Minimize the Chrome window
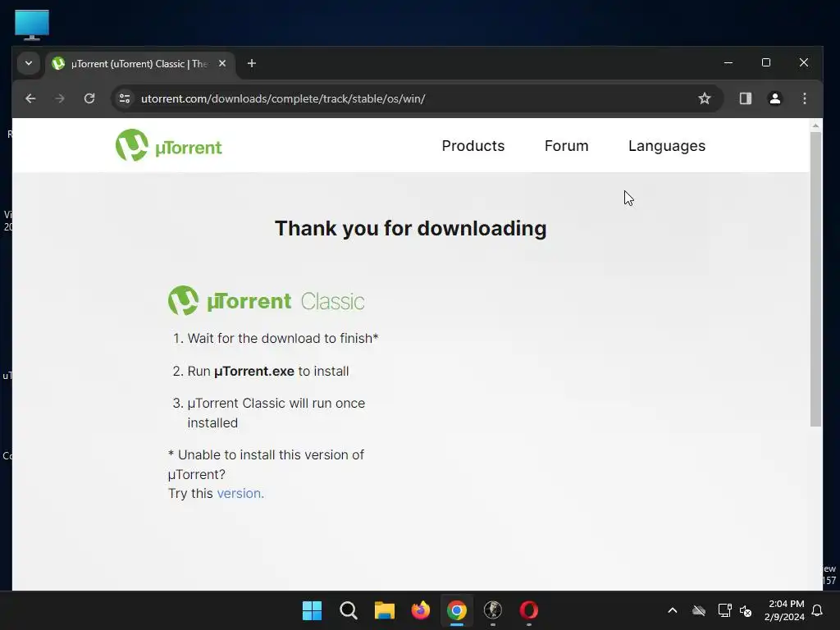The height and width of the screenshot is (630, 840). (728, 62)
